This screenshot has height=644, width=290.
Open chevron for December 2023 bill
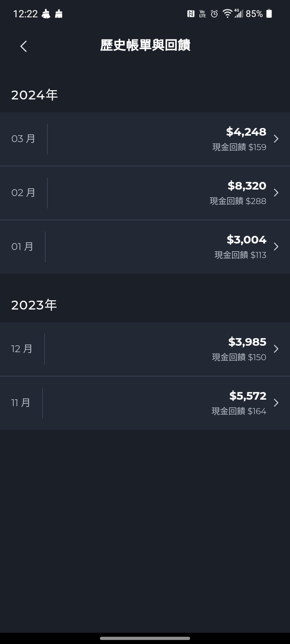pyautogui.click(x=276, y=349)
